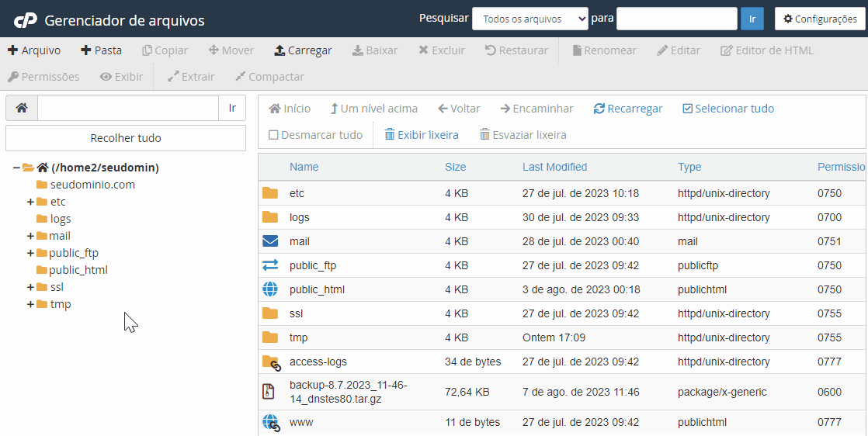Focus the directory path input field
This screenshot has height=436, width=868.
(128, 108)
